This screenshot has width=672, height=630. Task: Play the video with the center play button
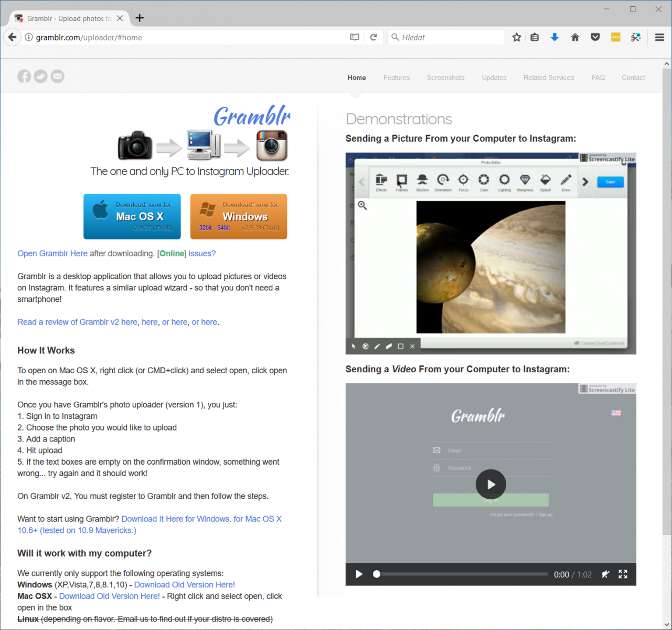point(490,484)
